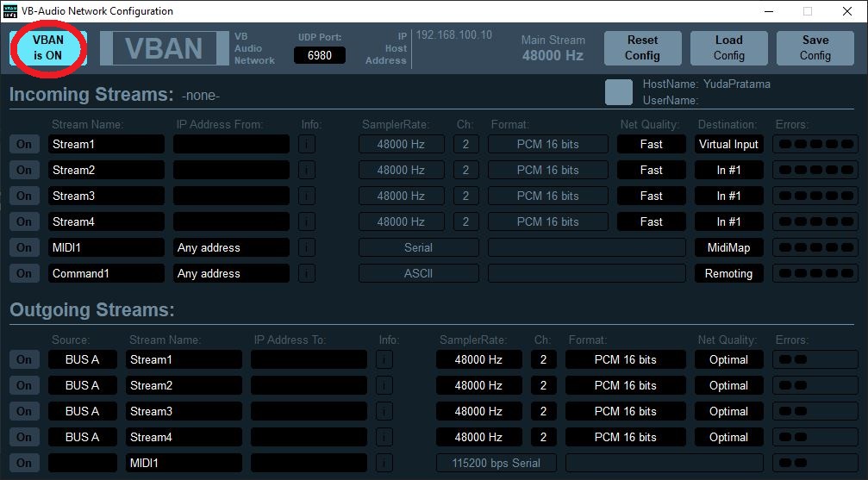Change PCM 16 bits format for outgoing Stream1
The width and height of the screenshot is (868, 480).
coord(626,359)
